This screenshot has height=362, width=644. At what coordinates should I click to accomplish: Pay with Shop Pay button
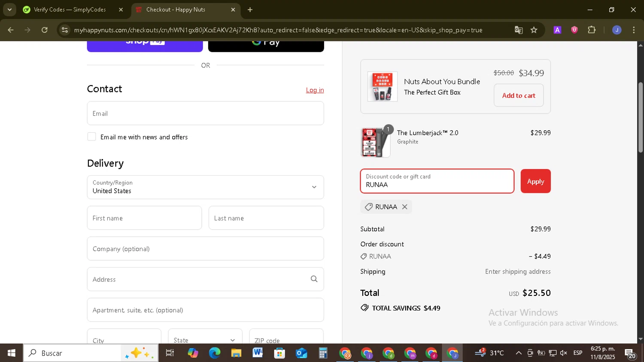click(145, 46)
